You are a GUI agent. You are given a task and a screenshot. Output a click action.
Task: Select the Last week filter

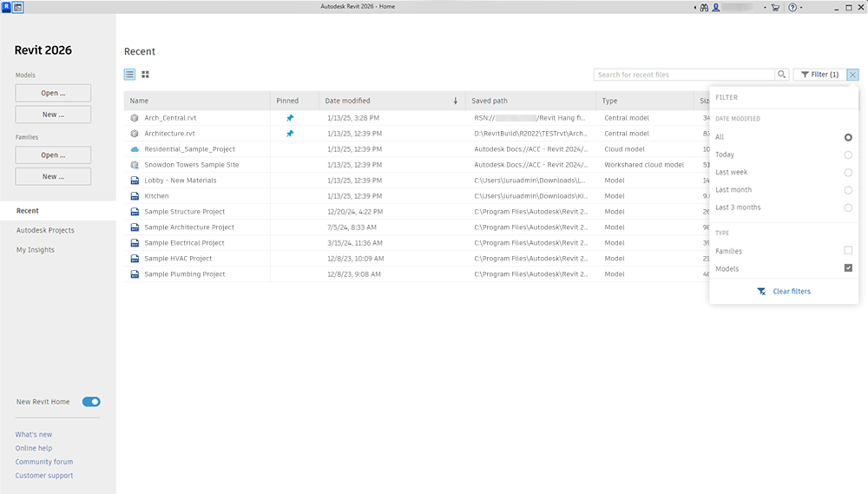848,173
